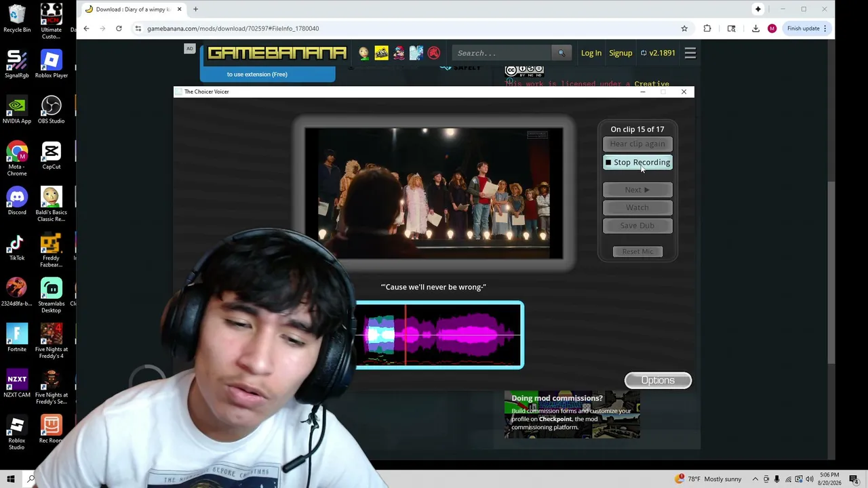Open the Mota Chrome desktop shortcut
The width and height of the screenshot is (868, 488).
tap(17, 159)
